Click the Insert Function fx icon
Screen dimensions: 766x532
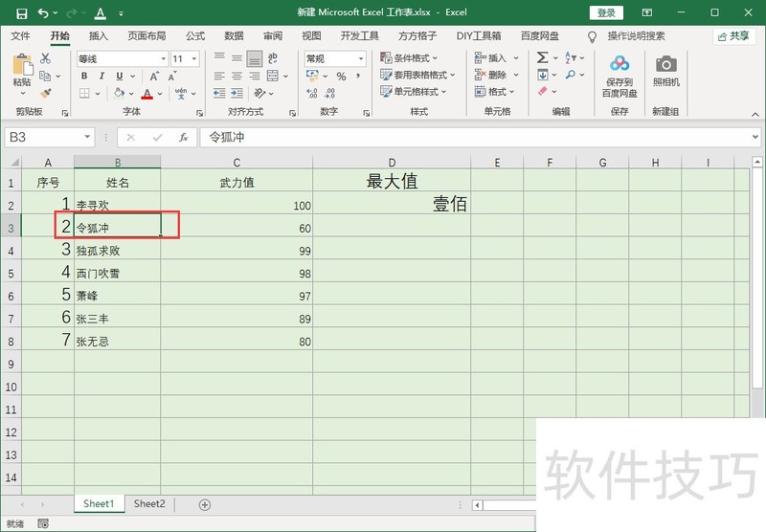coord(183,138)
